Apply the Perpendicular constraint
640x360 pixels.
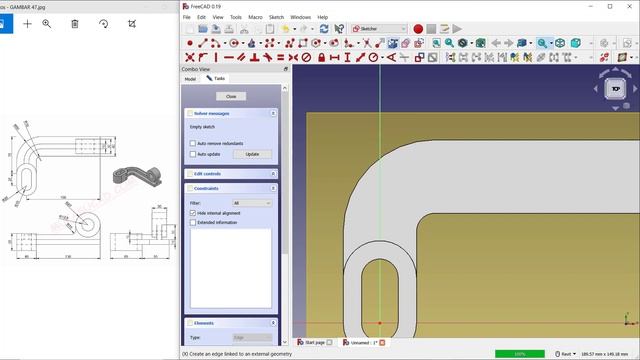click(255, 58)
